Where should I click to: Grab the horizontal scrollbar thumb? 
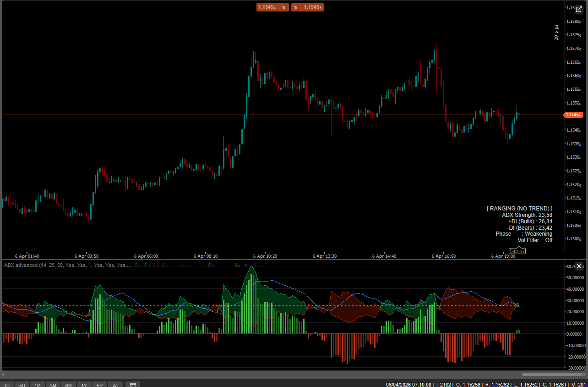pos(552,375)
